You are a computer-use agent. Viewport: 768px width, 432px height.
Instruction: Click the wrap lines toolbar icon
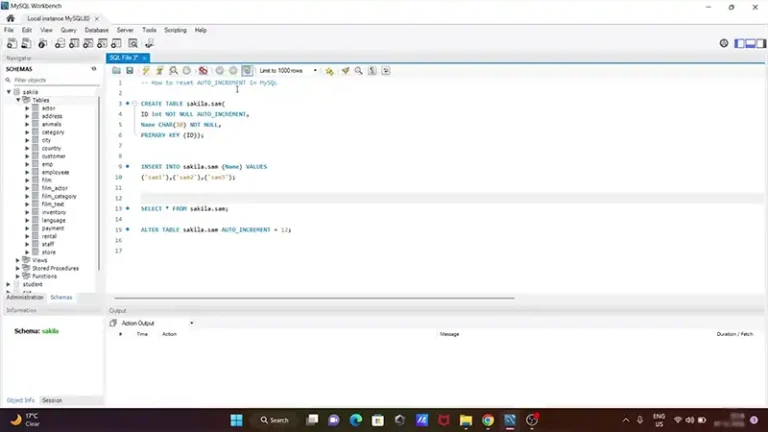point(386,71)
